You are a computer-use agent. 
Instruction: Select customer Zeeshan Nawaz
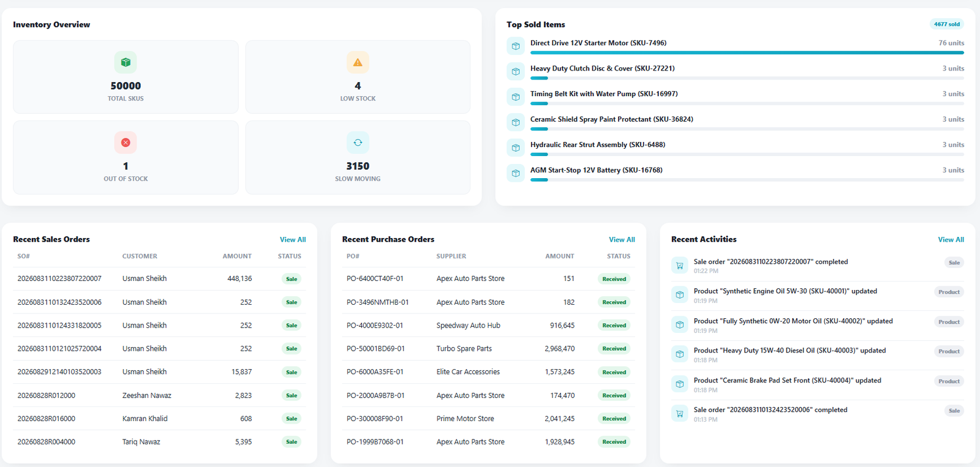147,395
